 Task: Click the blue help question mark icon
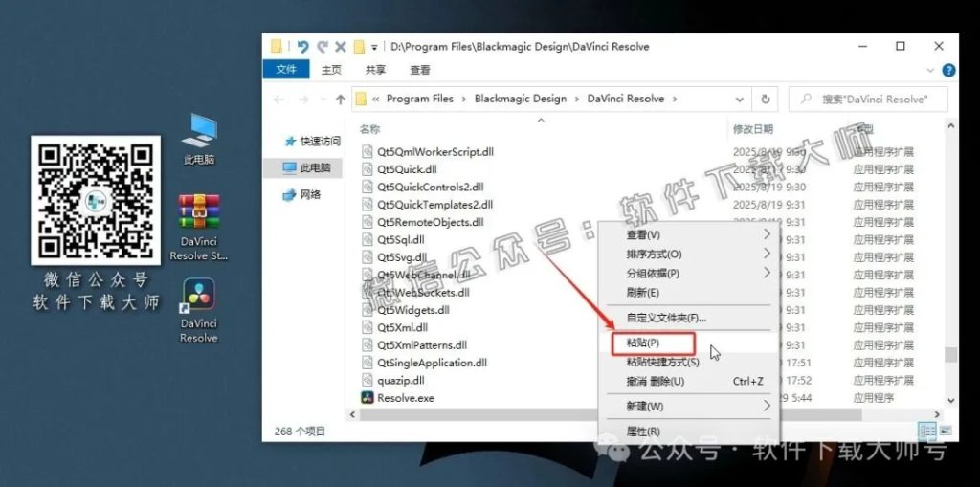tap(948, 70)
